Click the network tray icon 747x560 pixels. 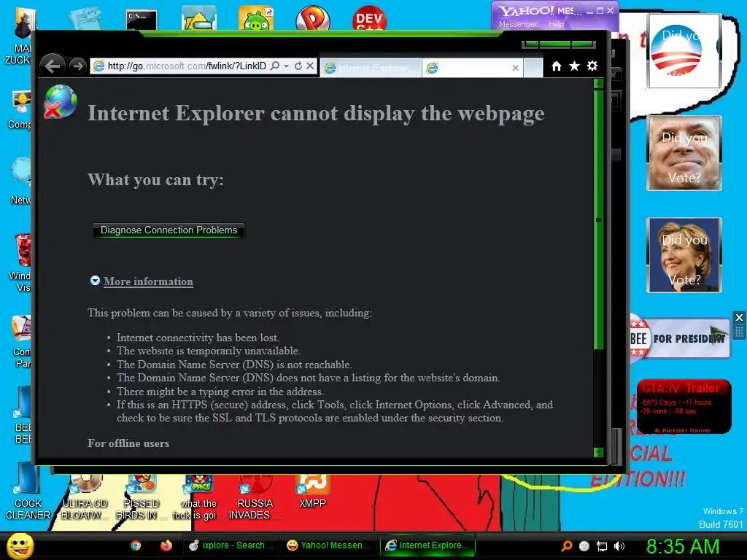coord(602,546)
